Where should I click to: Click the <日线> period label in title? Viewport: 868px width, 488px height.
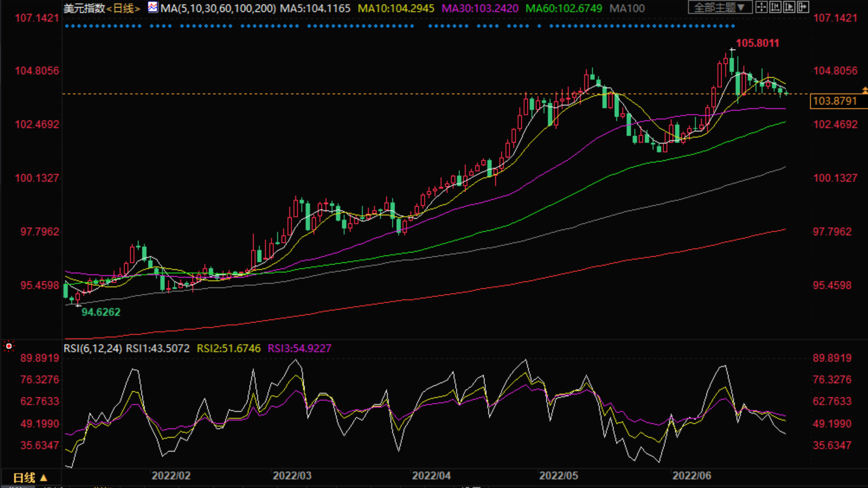coord(123,9)
